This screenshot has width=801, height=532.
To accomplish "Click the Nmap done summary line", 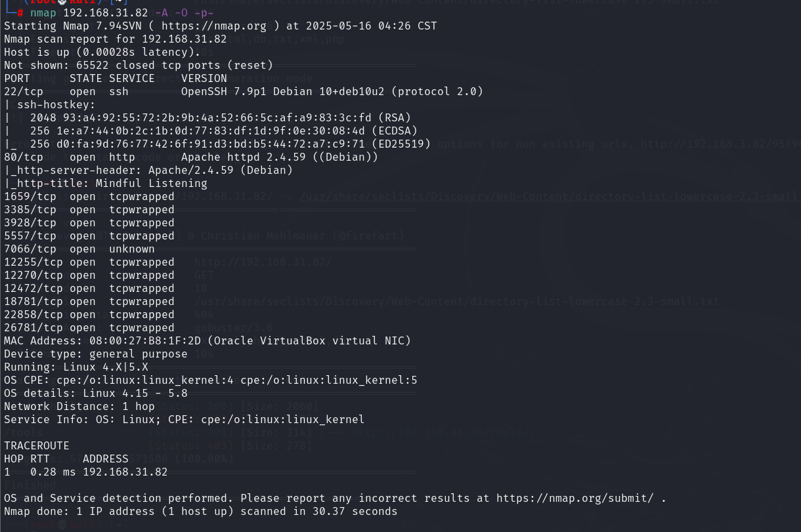I will pos(201,511).
